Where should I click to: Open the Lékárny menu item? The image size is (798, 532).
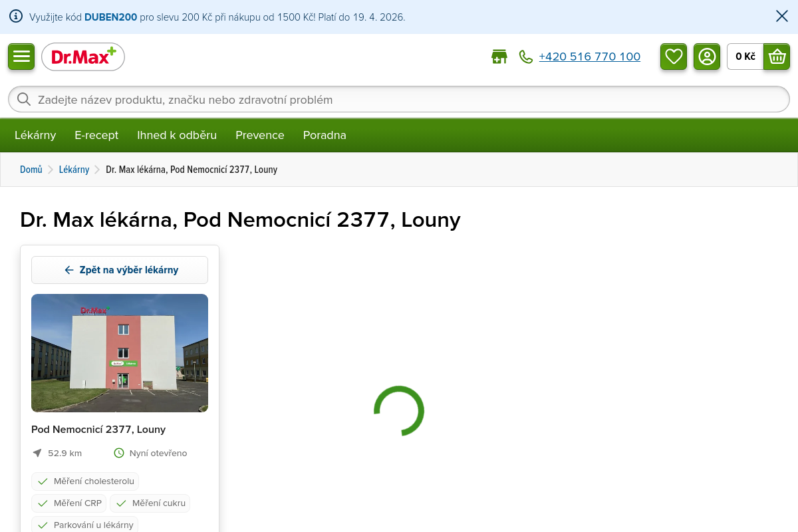(x=35, y=135)
